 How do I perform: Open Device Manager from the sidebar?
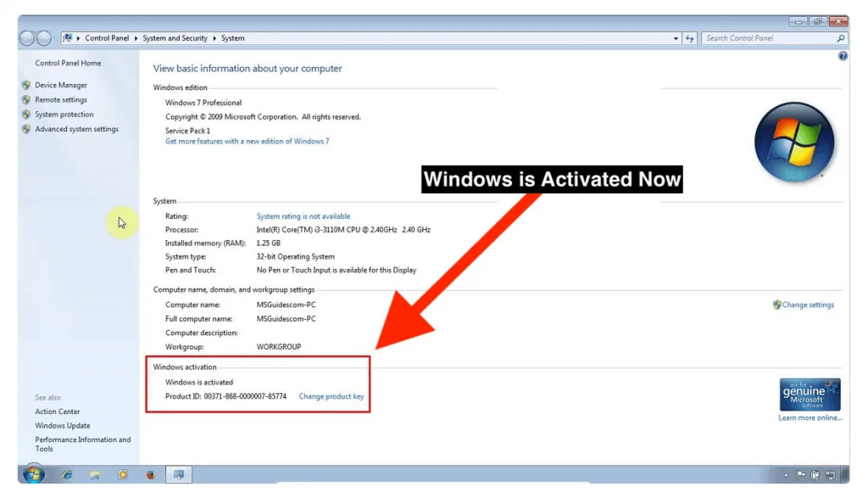[x=61, y=86]
